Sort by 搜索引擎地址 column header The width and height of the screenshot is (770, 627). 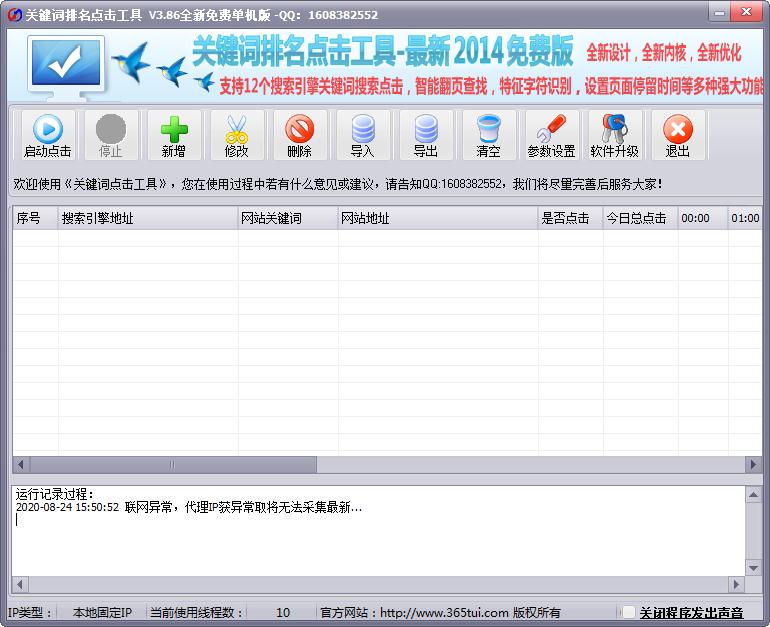click(x=147, y=218)
